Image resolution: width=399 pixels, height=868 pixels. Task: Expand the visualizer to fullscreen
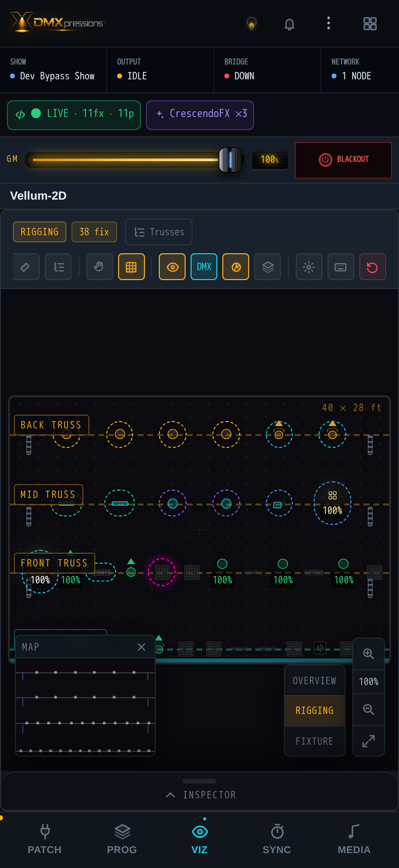[369, 741]
